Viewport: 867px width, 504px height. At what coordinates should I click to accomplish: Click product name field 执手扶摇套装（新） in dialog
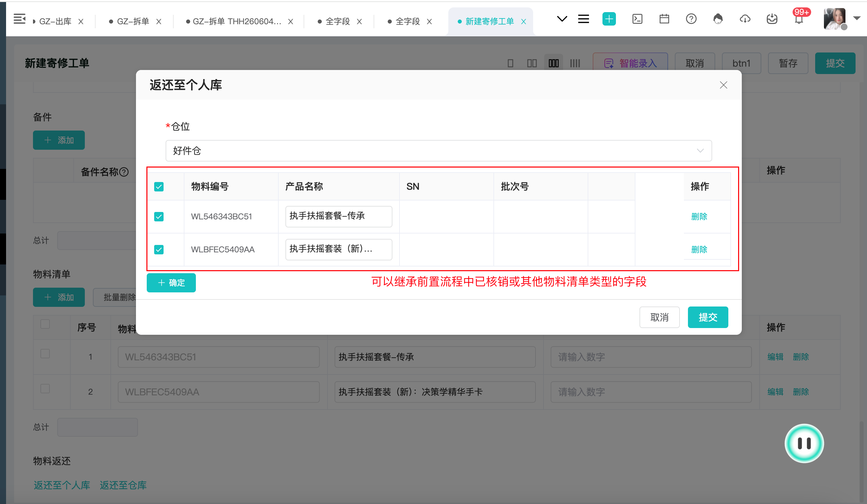pos(339,249)
